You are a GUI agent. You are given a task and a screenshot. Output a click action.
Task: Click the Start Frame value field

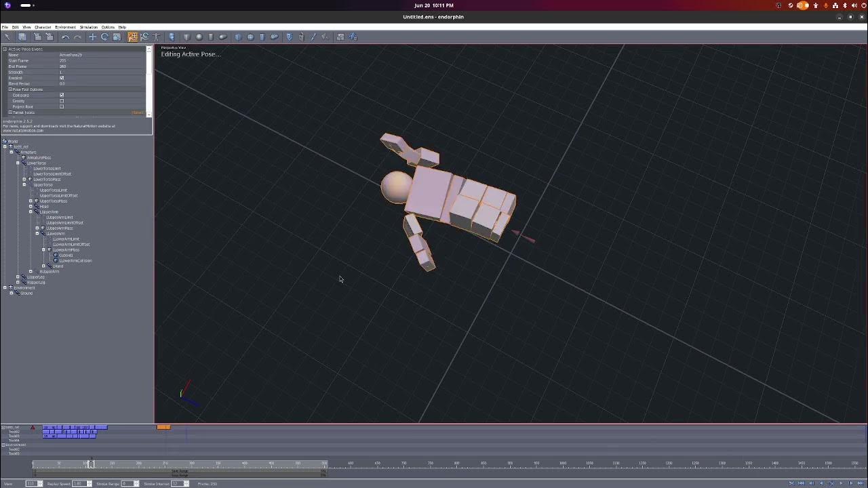(x=102, y=61)
